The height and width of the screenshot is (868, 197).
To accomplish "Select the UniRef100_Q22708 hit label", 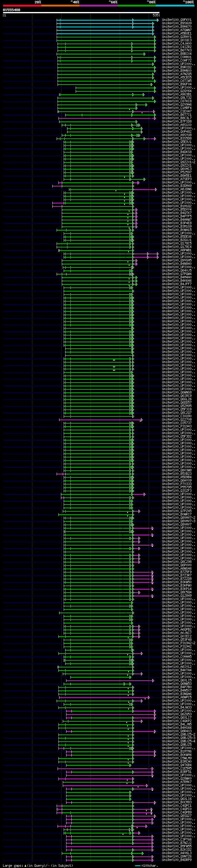I will [176, 419].
